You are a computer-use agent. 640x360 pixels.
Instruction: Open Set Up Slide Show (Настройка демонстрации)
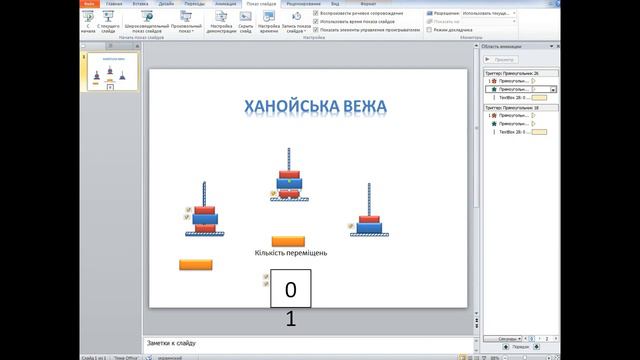221,22
